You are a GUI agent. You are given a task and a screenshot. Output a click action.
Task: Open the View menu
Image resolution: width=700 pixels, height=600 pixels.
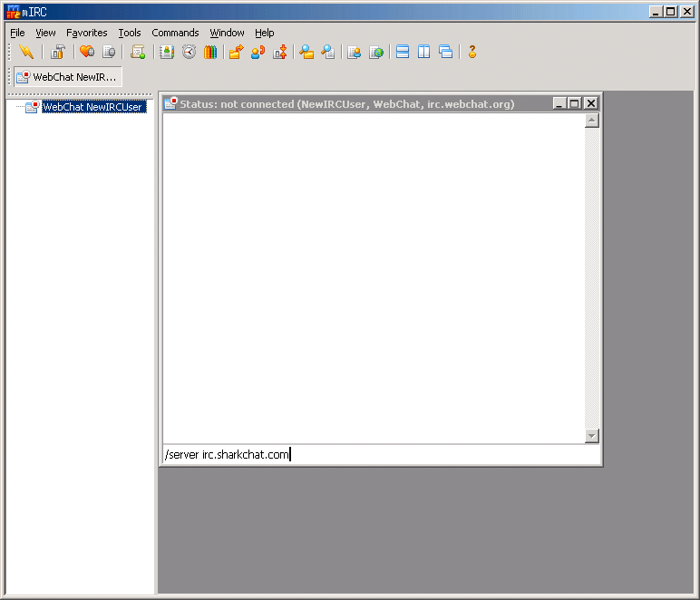(45, 33)
